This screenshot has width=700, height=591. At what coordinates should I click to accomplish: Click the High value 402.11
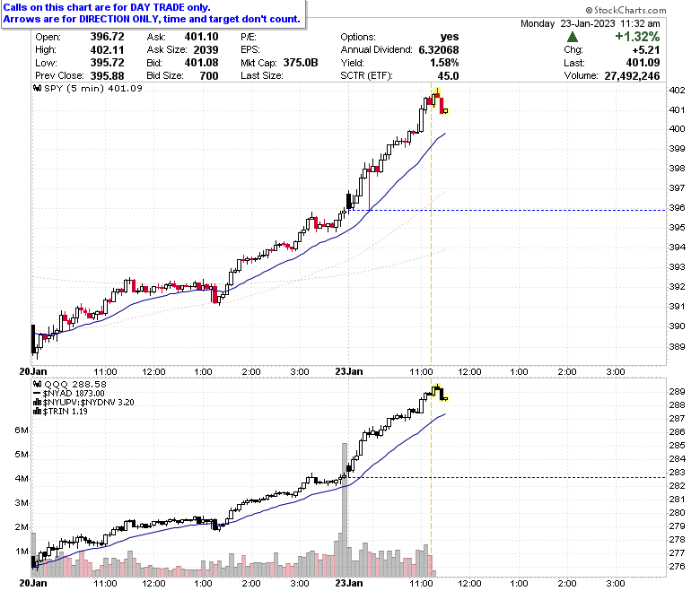coord(107,50)
